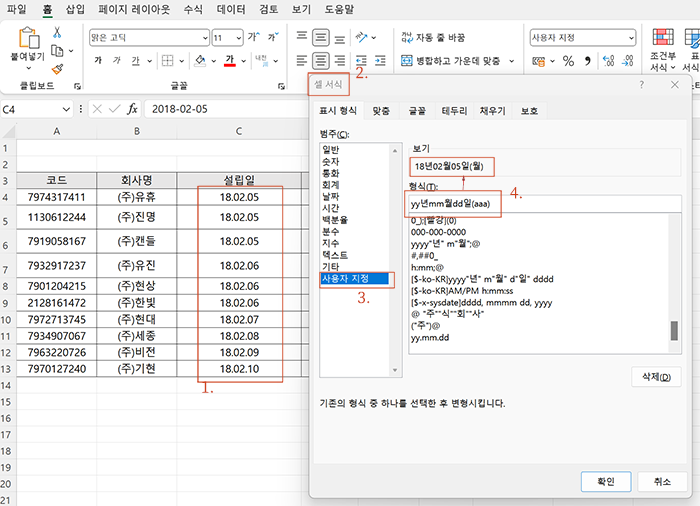This screenshot has height=506, width=700.
Task: Select yy.mm.dd in format list
Action: point(430,338)
